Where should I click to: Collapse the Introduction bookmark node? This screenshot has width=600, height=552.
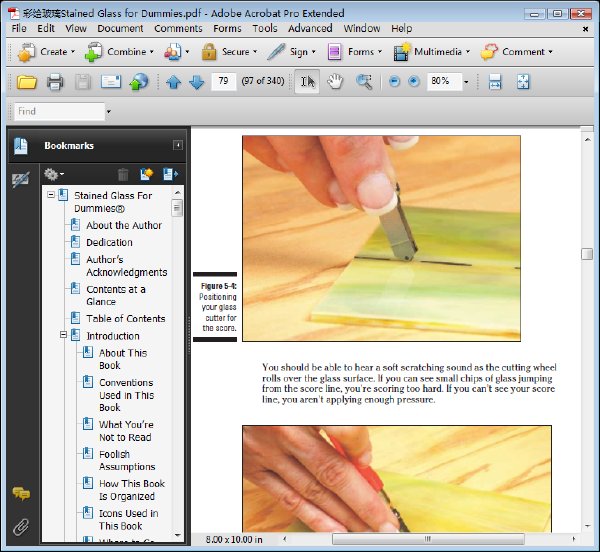[64, 335]
